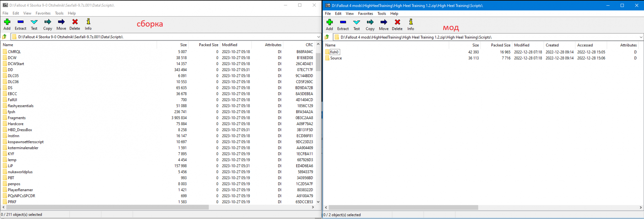The width and height of the screenshot is (644, 219).
Task: Expand the right window address path dropdown
Action: (641, 37)
